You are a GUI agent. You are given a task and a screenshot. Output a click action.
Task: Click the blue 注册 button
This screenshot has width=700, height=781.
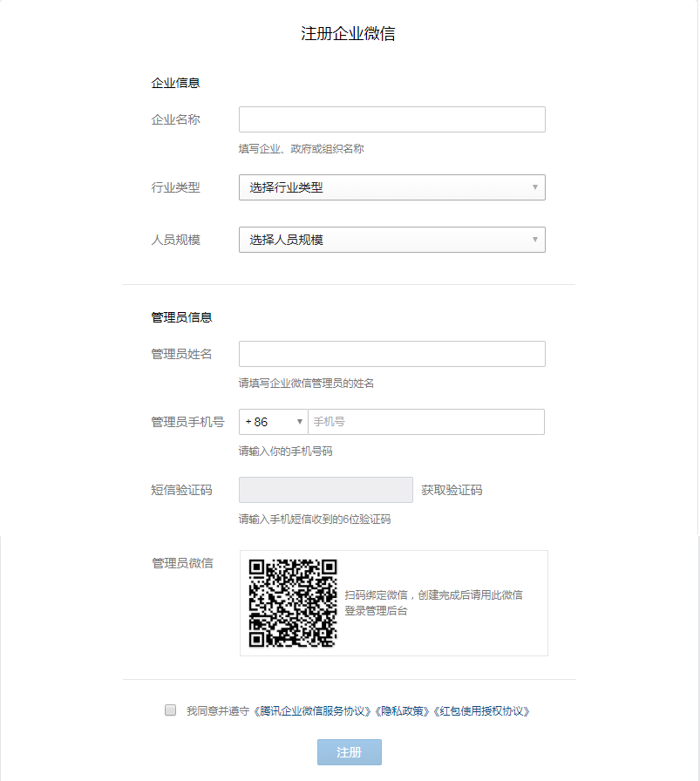pos(350,752)
